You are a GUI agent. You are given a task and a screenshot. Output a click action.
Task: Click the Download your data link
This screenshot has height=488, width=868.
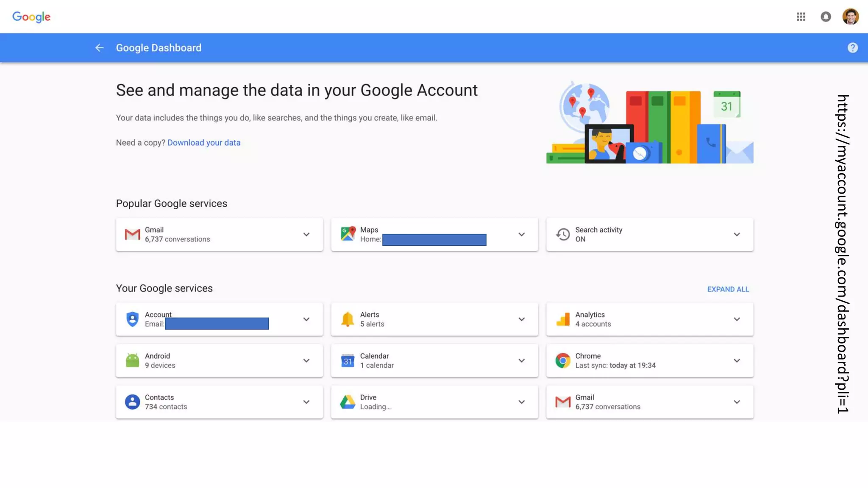point(204,143)
